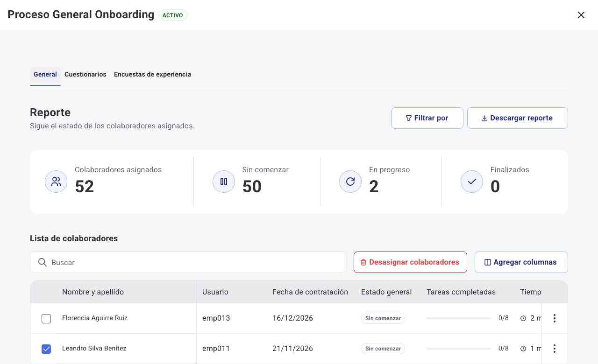Click the count 0 under Finalizados

pyautogui.click(x=495, y=187)
